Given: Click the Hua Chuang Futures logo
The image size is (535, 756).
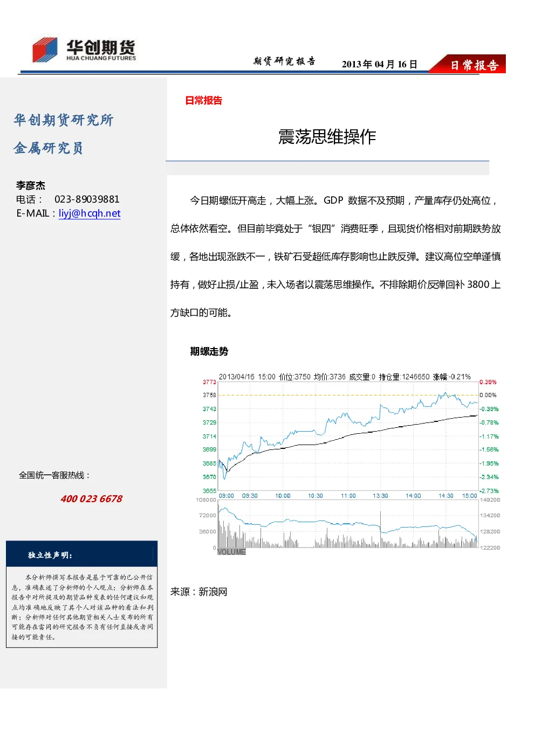Looking at the screenshot, I should point(84,50).
